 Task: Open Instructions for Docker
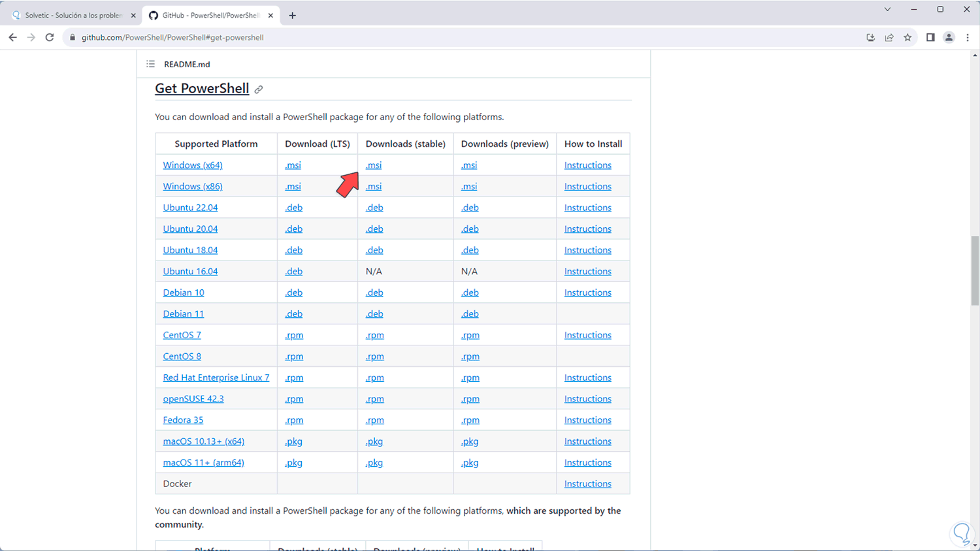click(588, 484)
